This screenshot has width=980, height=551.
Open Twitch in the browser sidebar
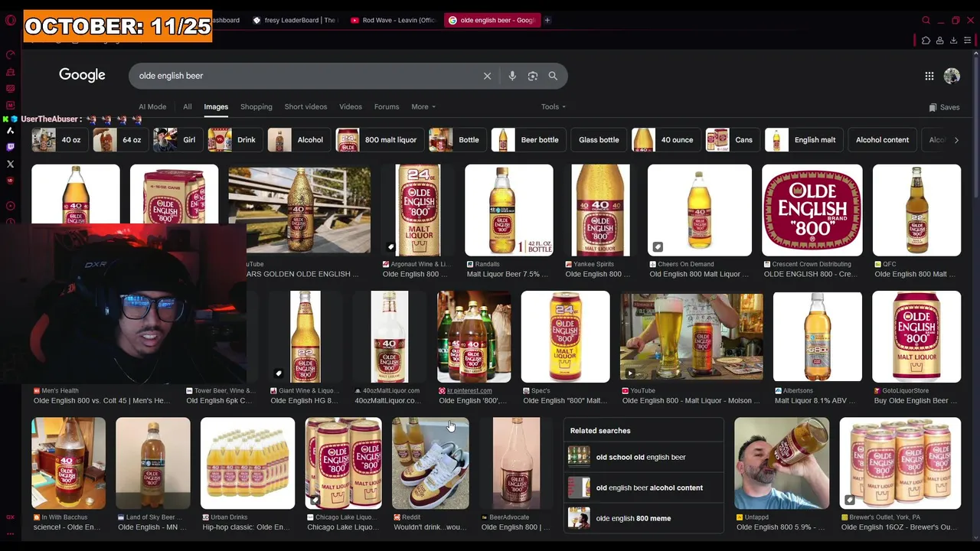coord(11,147)
